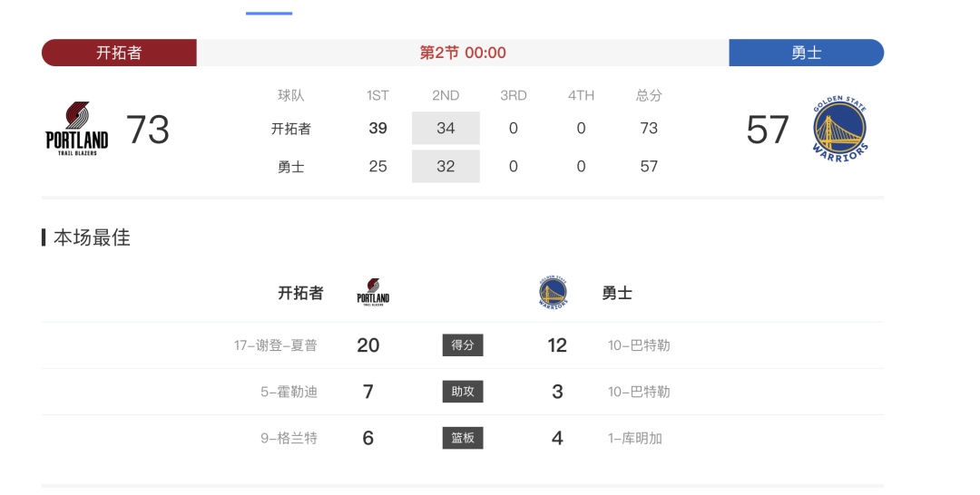Click the 1ST quarter column header
Viewport: 980px width, 495px height.
(x=377, y=95)
